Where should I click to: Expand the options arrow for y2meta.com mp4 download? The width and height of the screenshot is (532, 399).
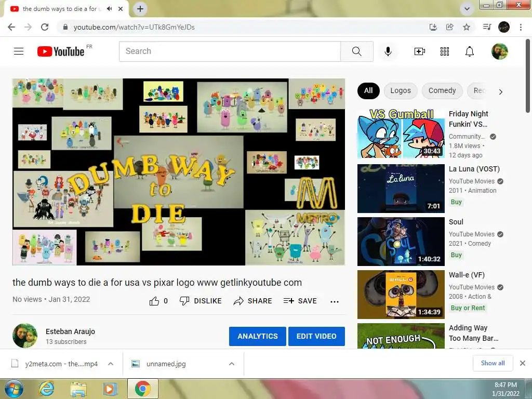coord(111,364)
